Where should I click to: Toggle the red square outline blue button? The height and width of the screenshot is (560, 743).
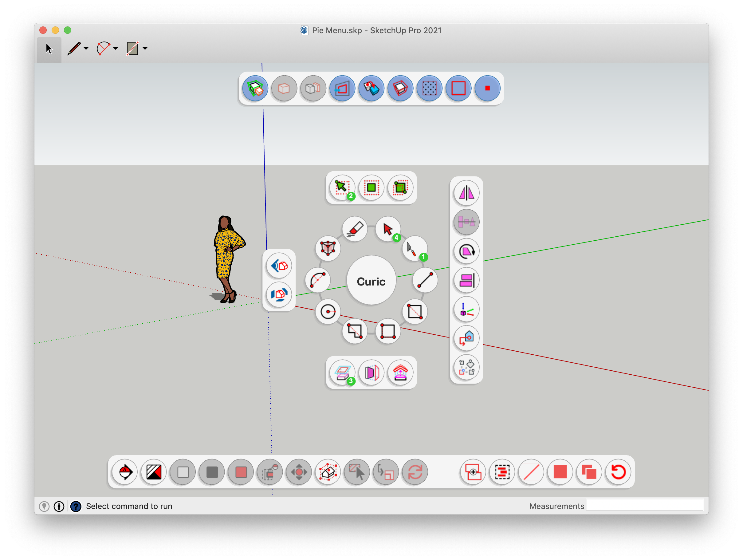click(x=458, y=88)
